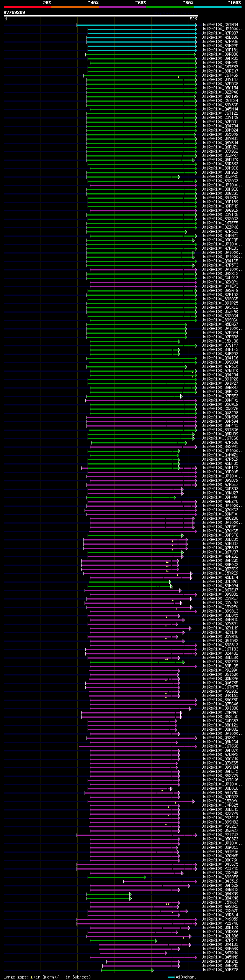
Task: Select label UniRef100_Q8RUD9
Action: tap(220, 434)
